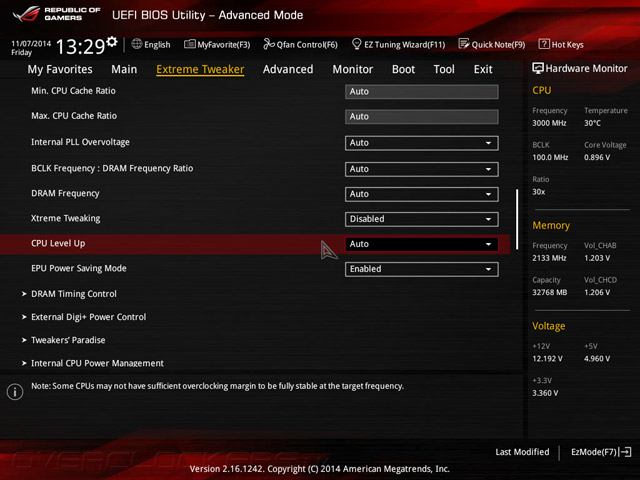Open the My Favorites tab
The width and height of the screenshot is (640, 480).
pyautogui.click(x=60, y=69)
